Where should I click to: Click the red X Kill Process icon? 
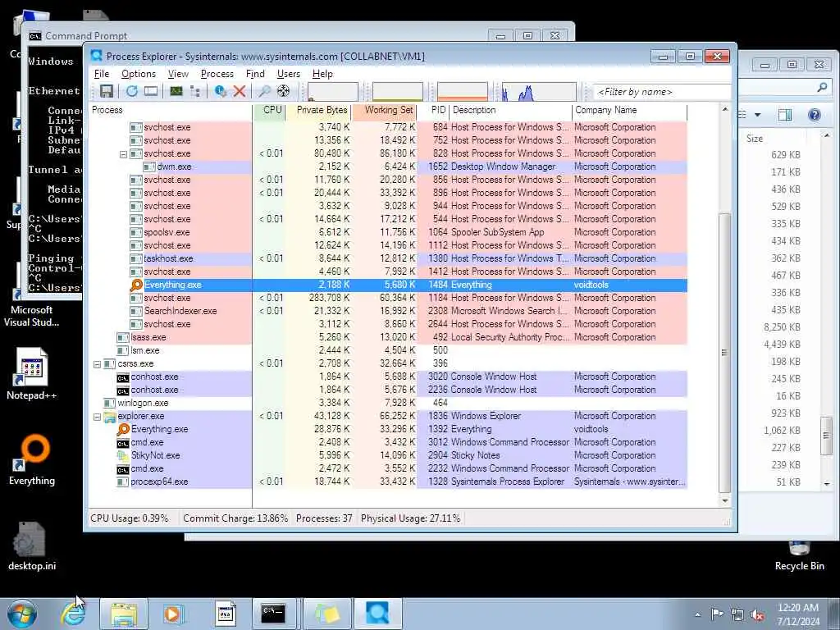click(x=240, y=91)
